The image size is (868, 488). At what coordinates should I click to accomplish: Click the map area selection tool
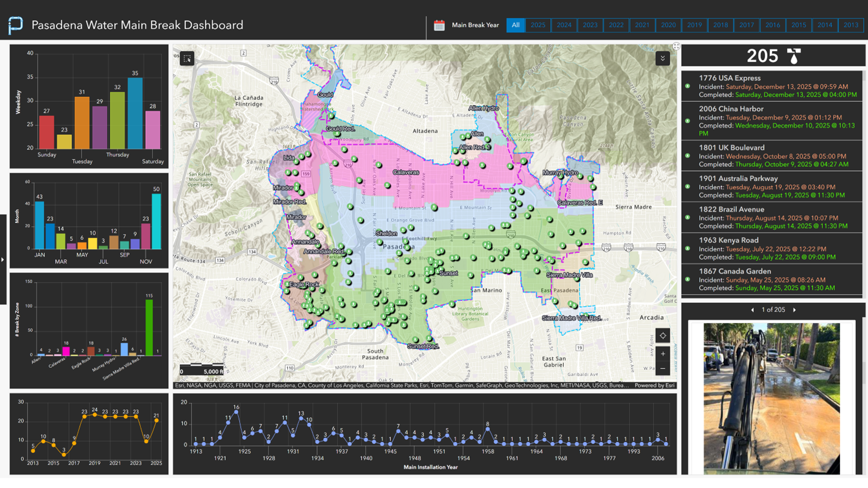(187, 59)
